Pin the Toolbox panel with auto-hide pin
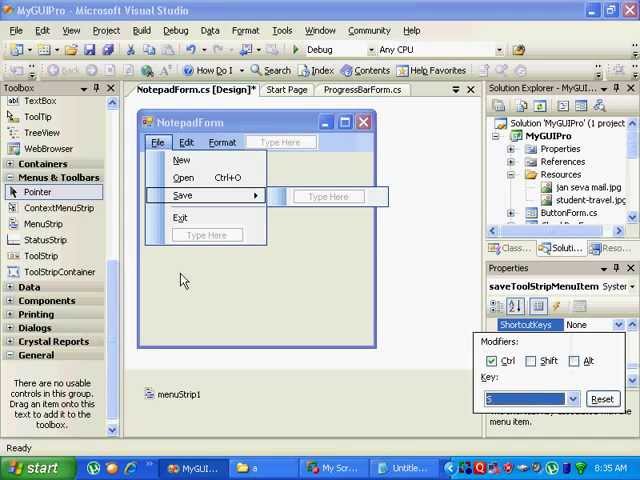The image size is (640, 480). [97, 88]
